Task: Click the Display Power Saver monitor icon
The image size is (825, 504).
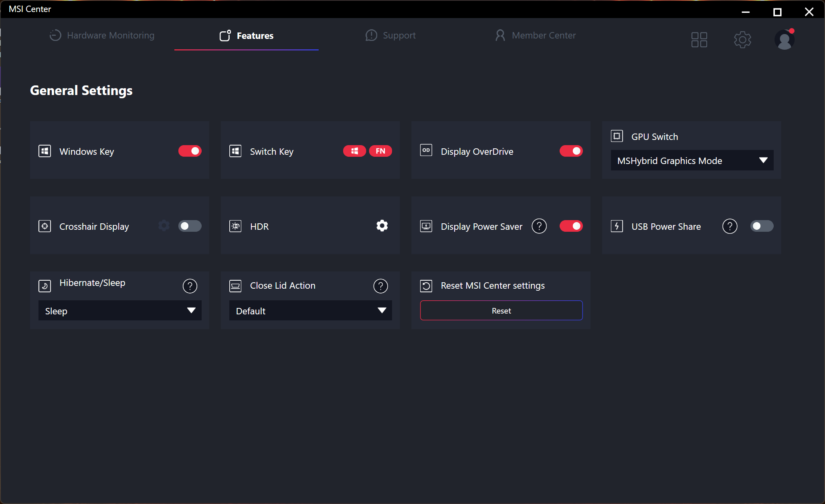Action: (x=426, y=226)
